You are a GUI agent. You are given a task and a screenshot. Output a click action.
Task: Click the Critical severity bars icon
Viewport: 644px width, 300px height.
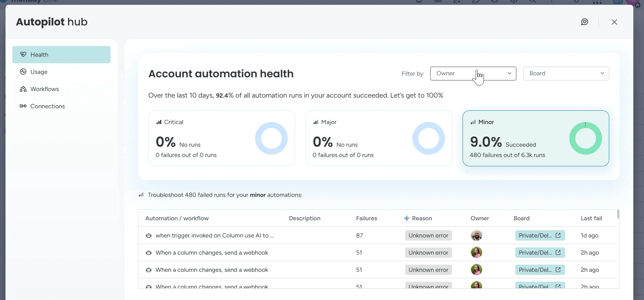[x=159, y=122]
